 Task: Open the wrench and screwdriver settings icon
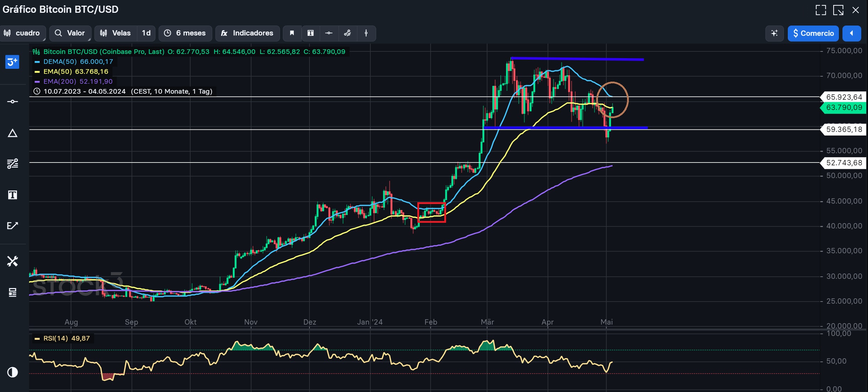point(12,261)
